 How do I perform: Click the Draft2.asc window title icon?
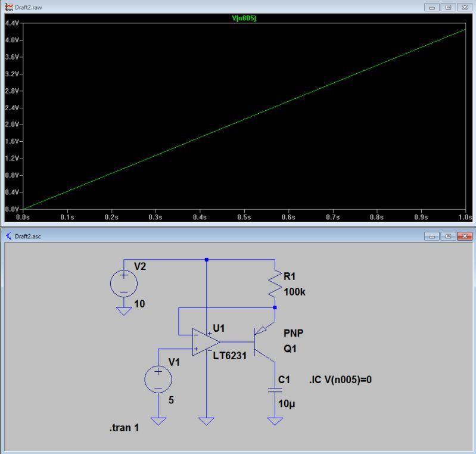click(9, 236)
